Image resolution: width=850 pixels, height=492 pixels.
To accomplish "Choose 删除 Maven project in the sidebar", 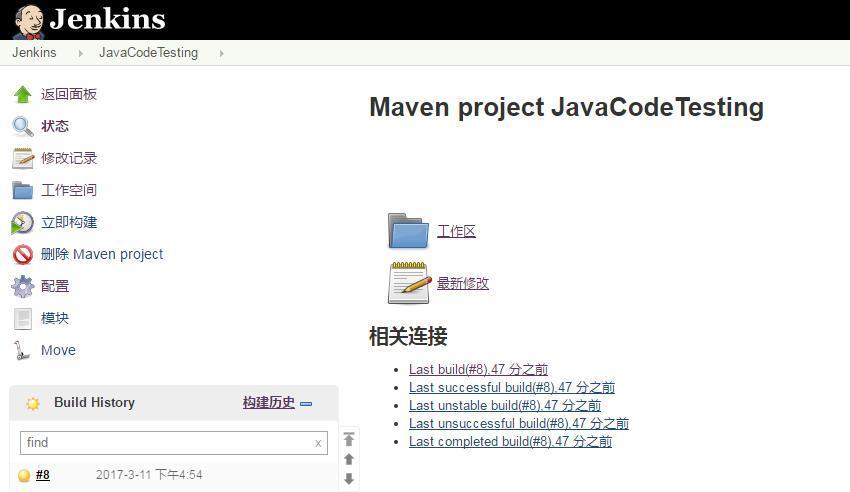I will [102, 254].
